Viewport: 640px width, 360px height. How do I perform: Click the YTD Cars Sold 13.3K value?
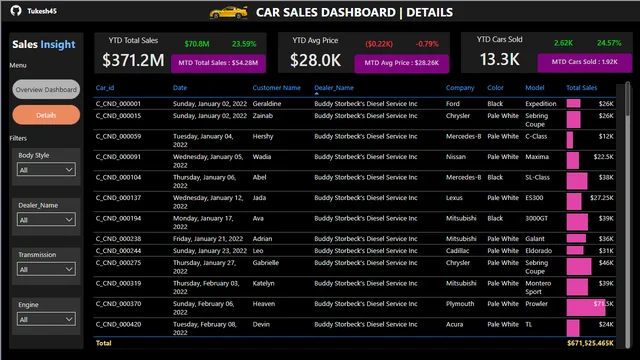pyautogui.click(x=500, y=60)
